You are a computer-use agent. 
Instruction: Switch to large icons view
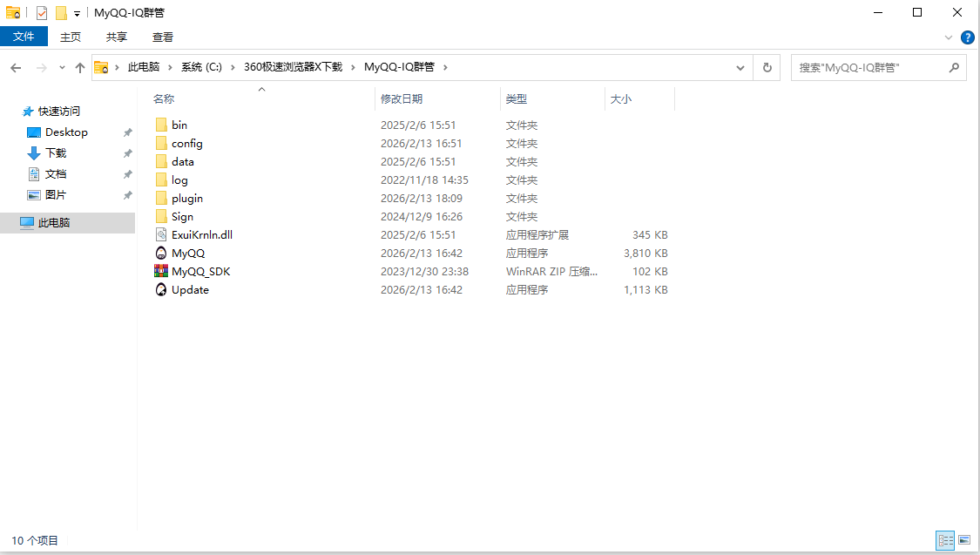(964, 541)
